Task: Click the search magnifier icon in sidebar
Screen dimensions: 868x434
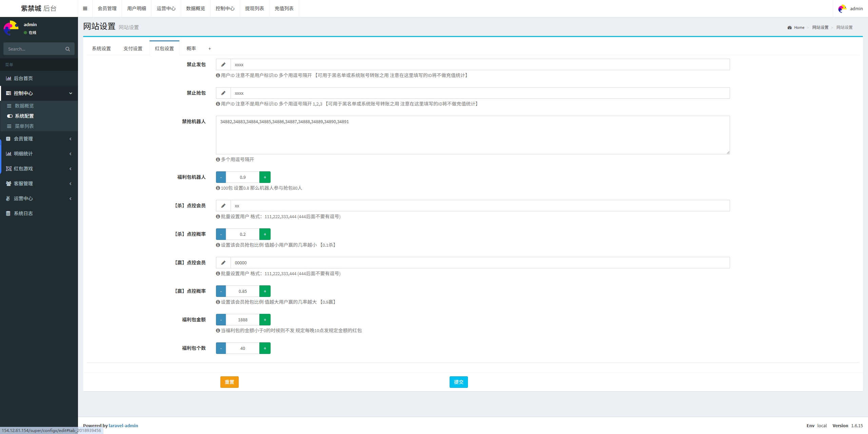Action: click(x=67, y=49)
